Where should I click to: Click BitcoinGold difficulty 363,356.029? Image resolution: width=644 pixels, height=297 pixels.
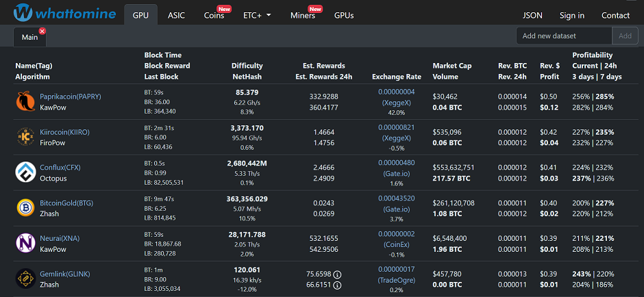(247, 199)
